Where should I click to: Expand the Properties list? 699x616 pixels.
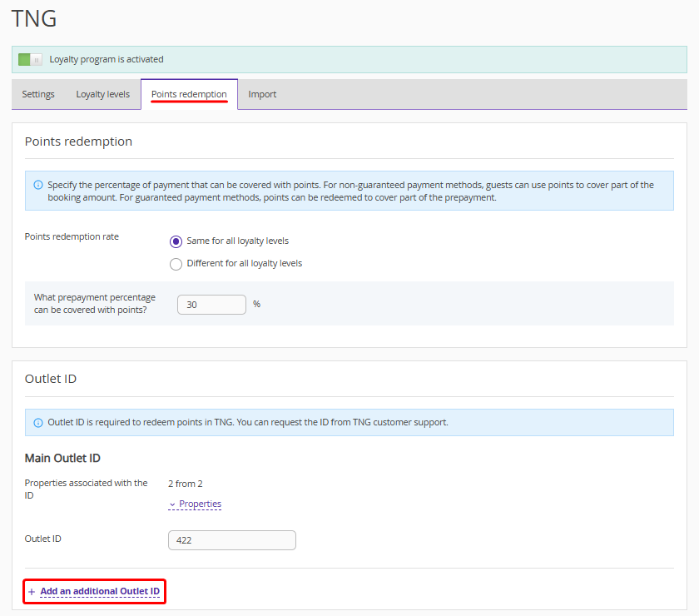point(200,504)
